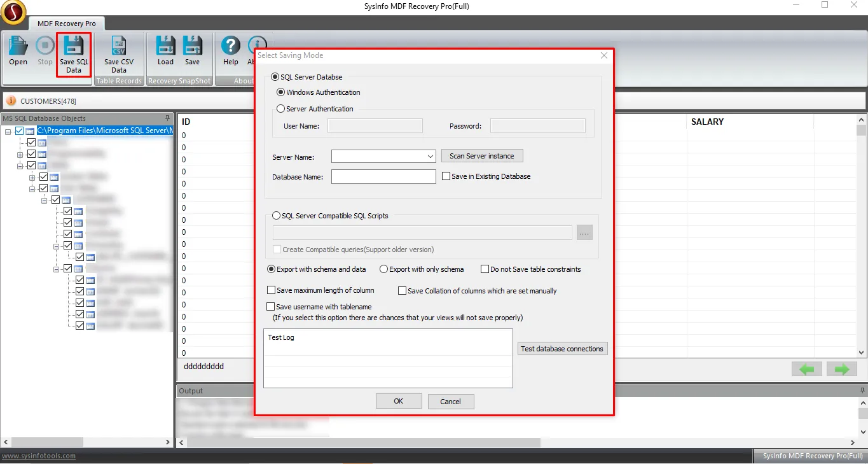
Task: Confirm saving mode with OK
Action: coord(399,401)
